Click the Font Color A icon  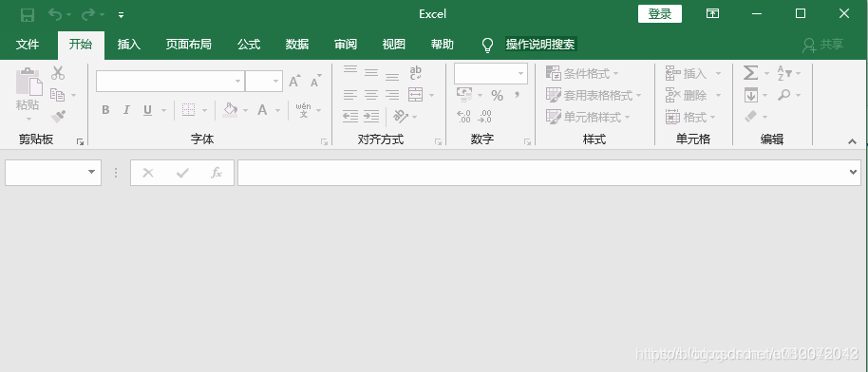tap(262, 110)
